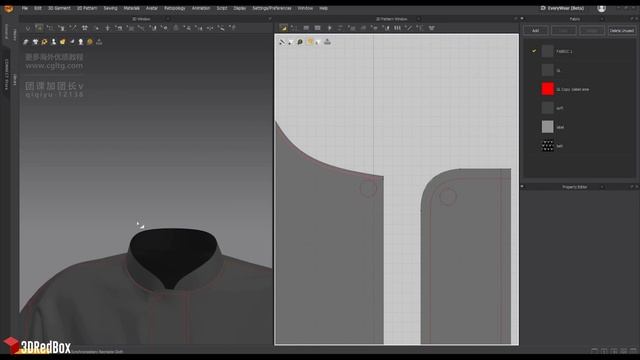Undock the Fabric panel with float icon
Image resolution: width=640 pixels, height=360 pixels.
(631, 19)
